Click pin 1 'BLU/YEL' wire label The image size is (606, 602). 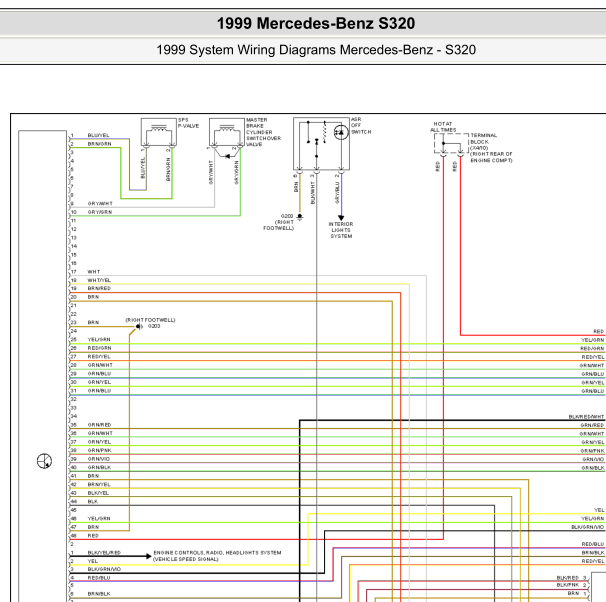tap(99, 135)
